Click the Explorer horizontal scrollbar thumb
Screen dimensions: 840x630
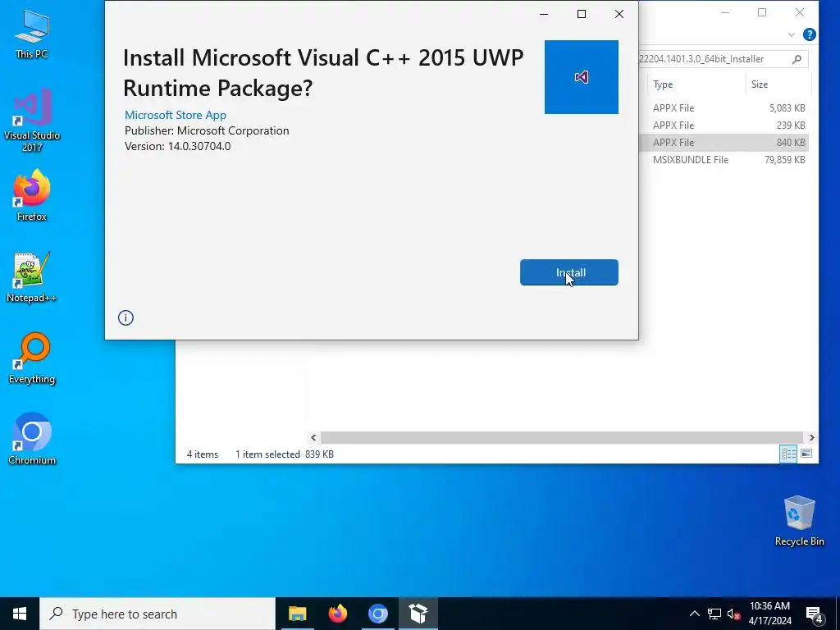pyautogui.click(x=561, y=438)
